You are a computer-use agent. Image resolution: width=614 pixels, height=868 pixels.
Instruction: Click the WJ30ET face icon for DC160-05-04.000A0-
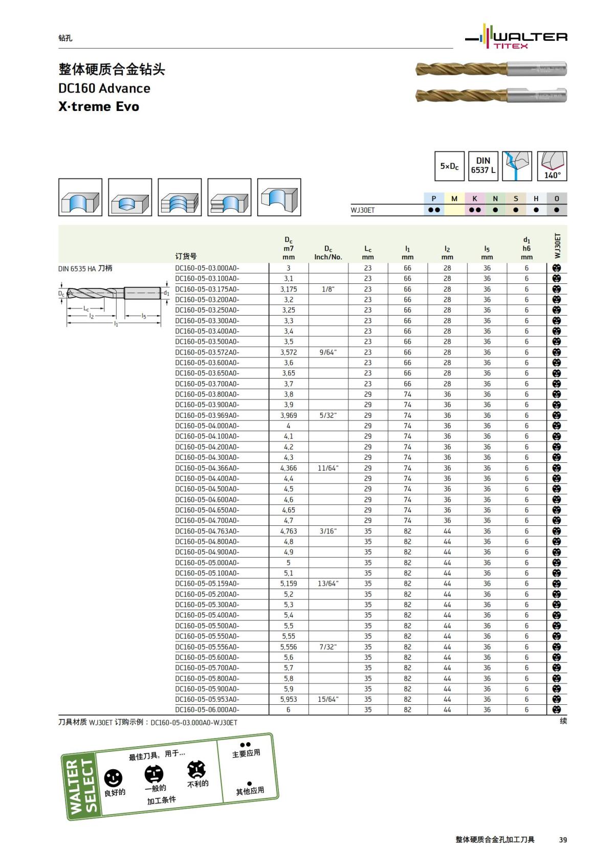(x=557, y=426)
